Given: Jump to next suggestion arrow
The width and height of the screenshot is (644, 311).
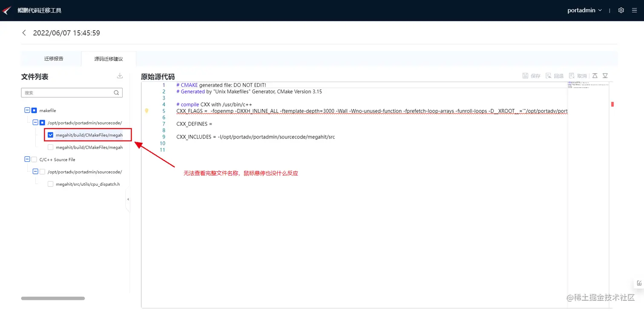Looking at the screenshot, I should 605,75.
